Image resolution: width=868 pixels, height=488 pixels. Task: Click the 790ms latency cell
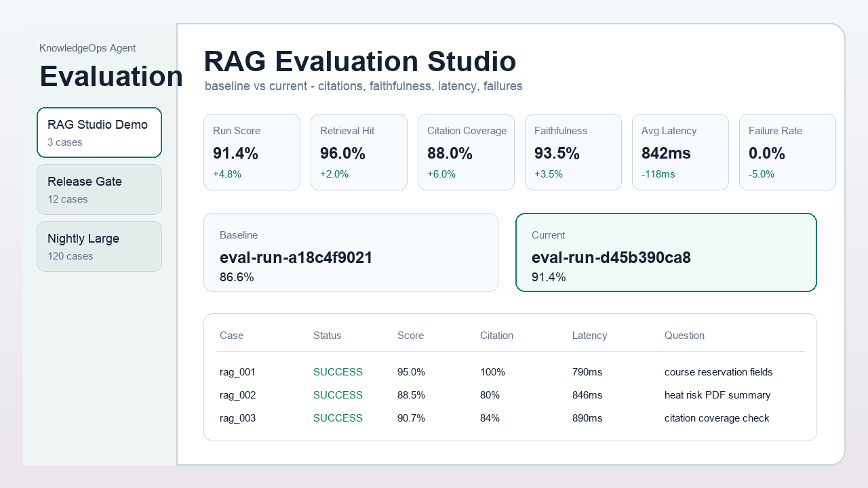[x=587, y=372]
